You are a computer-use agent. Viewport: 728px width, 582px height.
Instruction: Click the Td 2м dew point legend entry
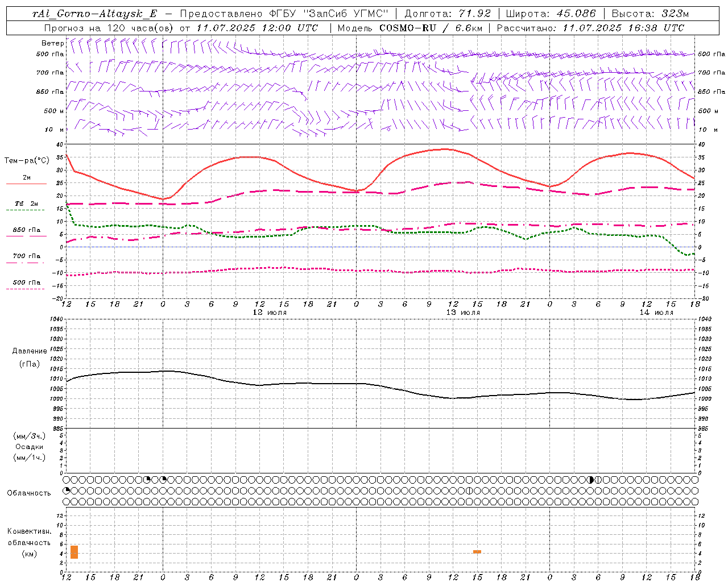pyautogui.click(x=27, y=203)
